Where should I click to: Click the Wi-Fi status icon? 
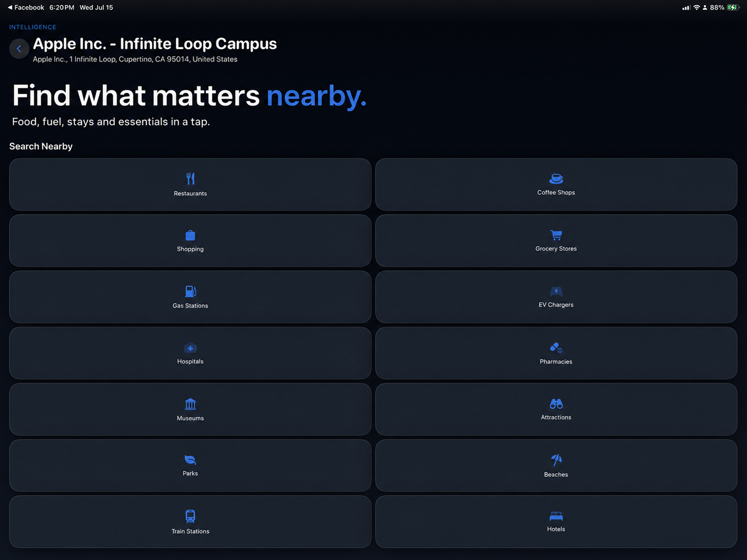point(696,7)
